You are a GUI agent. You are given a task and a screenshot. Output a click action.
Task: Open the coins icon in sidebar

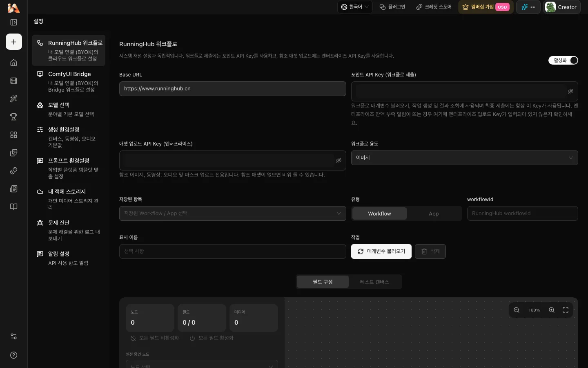(x=13, y=171)
